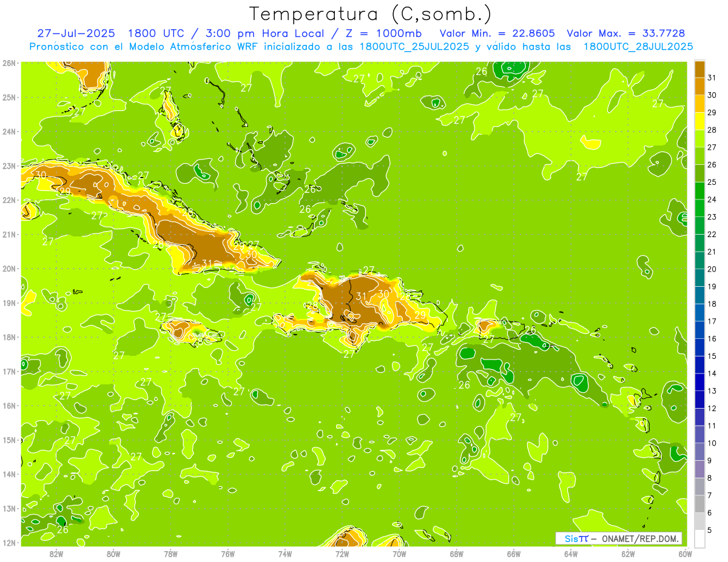
Task: Click the grey legend swatch between 6 and 7
Action: [x=699, y=504]
